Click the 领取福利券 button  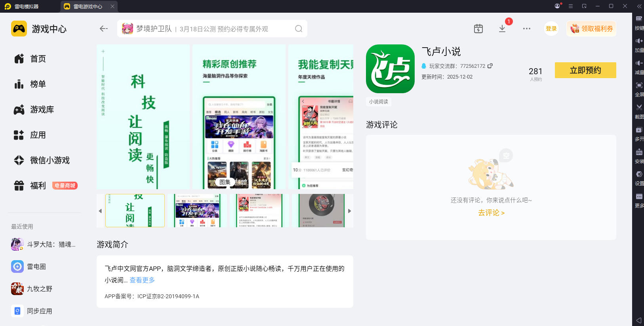pos(591,29)
